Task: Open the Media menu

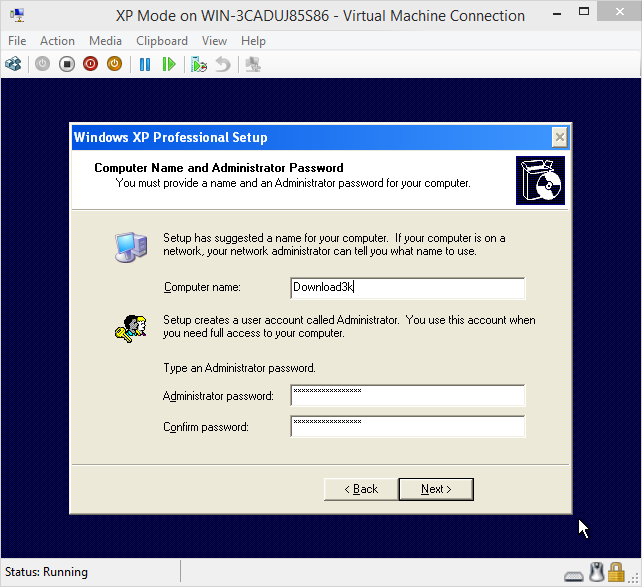Action: pos(105,41)
